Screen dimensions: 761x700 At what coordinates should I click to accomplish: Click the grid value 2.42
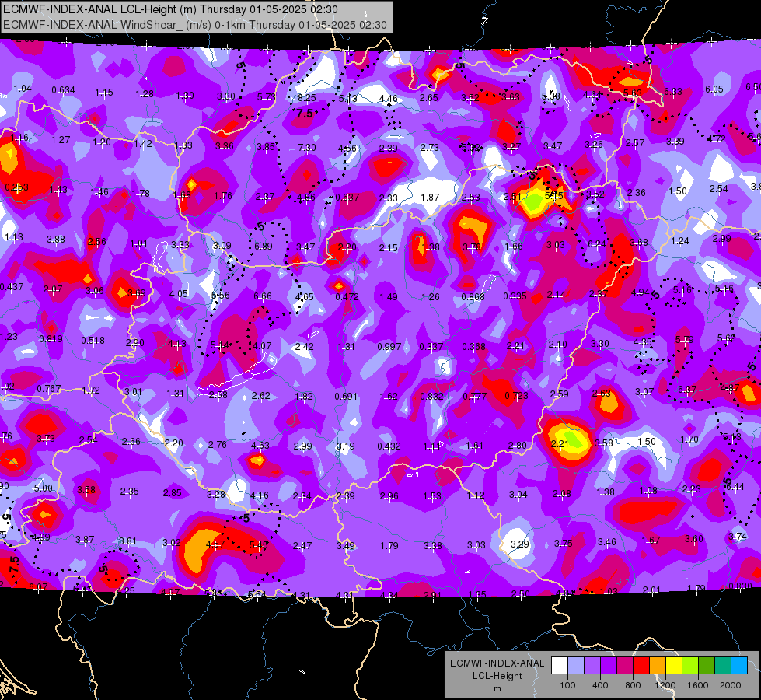coord(304,346)
